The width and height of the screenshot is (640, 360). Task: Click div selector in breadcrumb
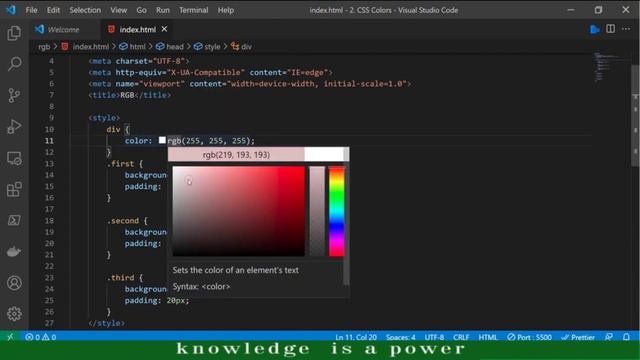click(x=246, y=47)
